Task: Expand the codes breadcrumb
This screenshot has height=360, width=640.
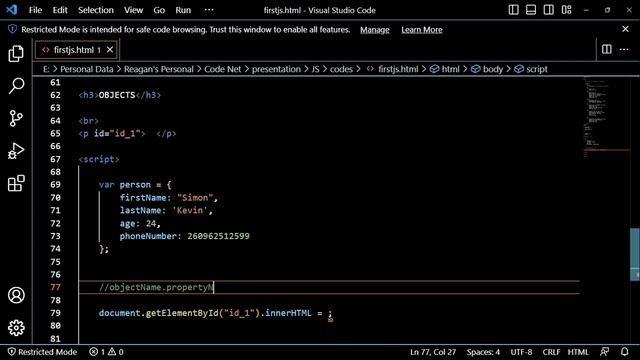Action: (341, 69)
